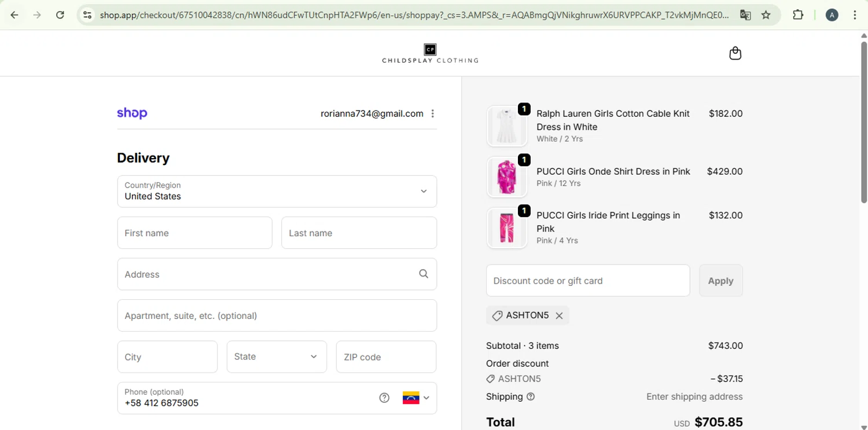This screenshot has width=868, height=430.
Task: Click the Apply discount button
Action: (720, 281)
